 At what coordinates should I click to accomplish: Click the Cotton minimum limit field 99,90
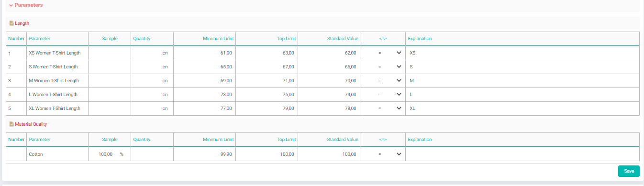tap(204, 154)
